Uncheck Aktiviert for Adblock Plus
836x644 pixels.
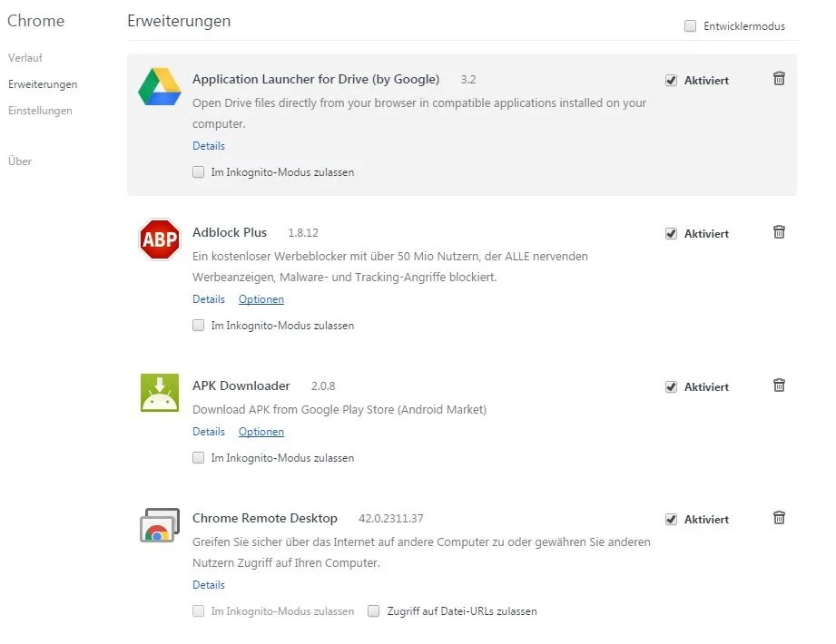point(672,233)
